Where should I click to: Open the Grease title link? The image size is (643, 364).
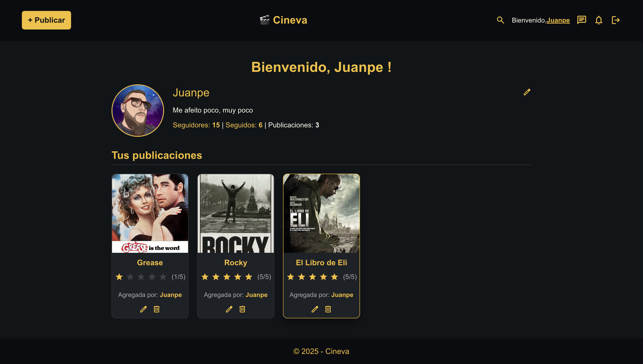(150, 262)
